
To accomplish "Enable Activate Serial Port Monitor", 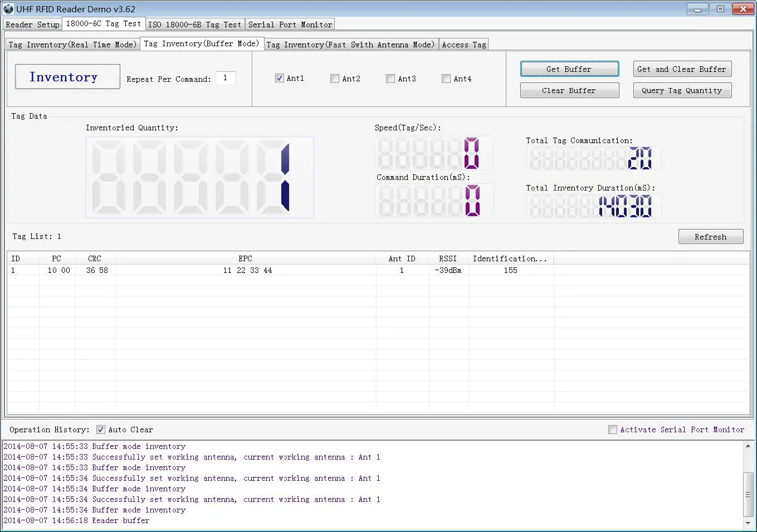I will (x=613, y=429).
